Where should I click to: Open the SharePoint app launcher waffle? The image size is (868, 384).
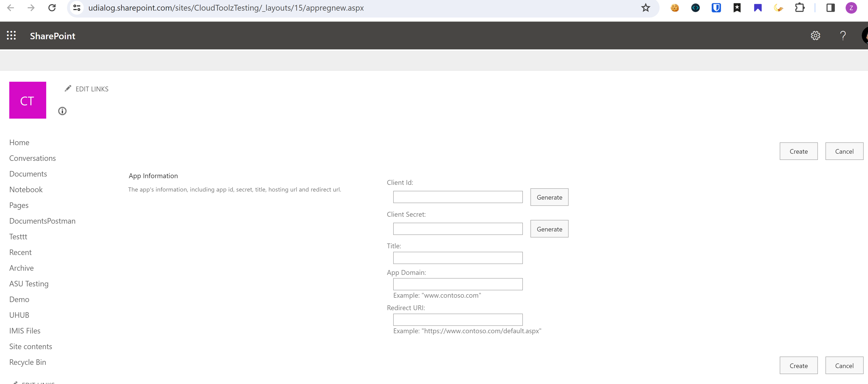tap(11, 36)
